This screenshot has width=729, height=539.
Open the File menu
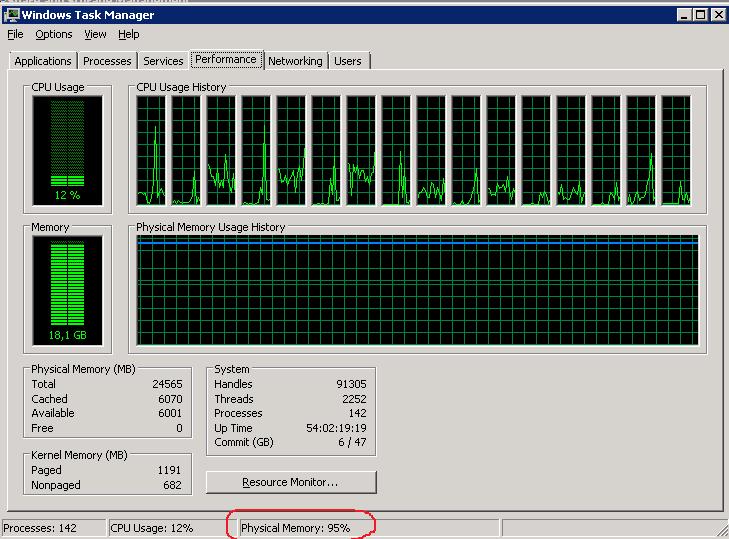15,34
